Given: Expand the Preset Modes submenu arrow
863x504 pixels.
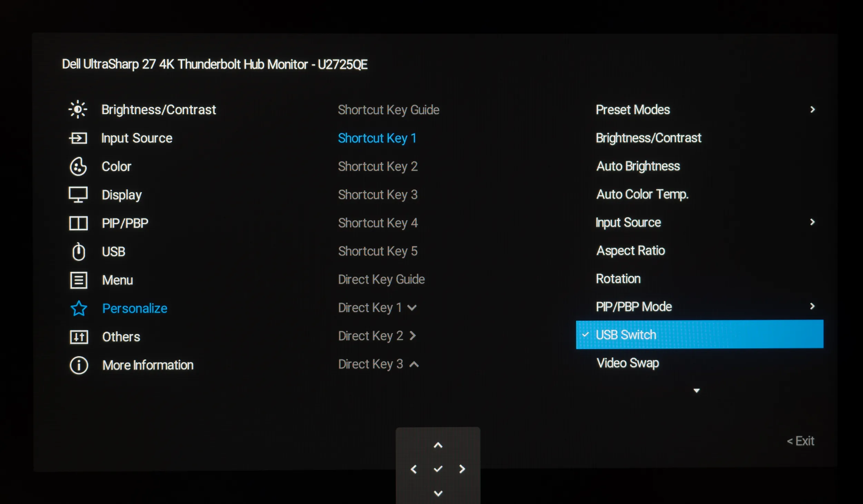Looking at the screenshot, I should (x=812, y=110).
